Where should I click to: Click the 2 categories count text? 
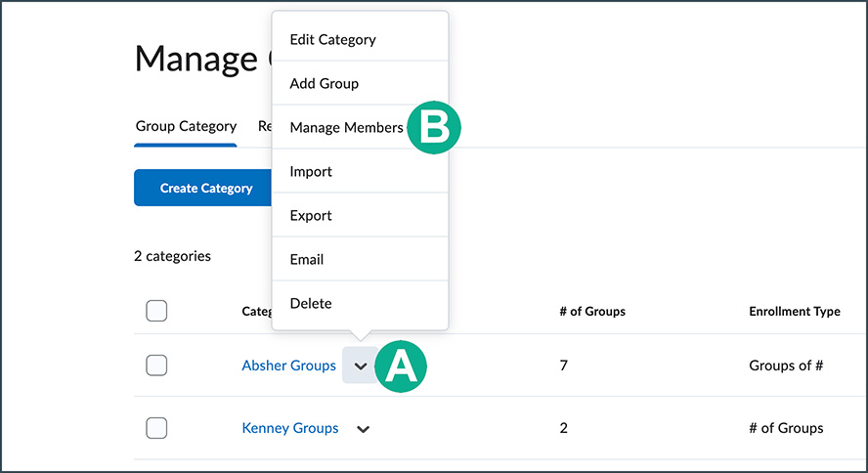172,256
